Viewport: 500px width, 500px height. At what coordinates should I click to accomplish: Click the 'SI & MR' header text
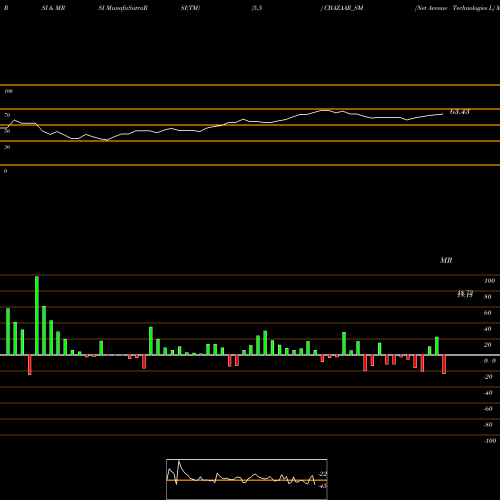tap(53, 8)
